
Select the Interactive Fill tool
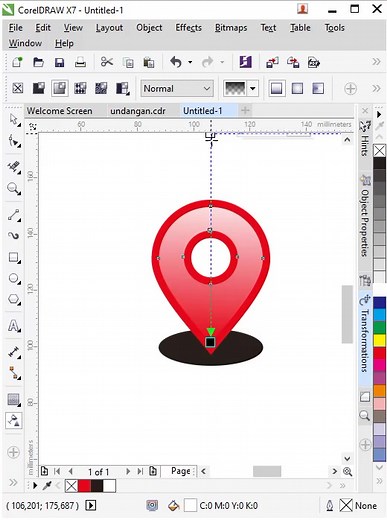point(14,420)
